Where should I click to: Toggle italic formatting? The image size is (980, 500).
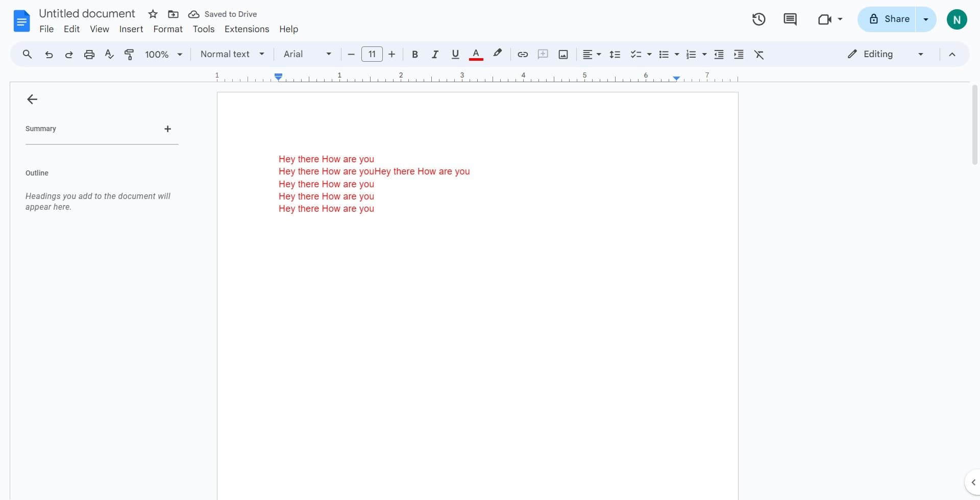tap(435, 54)
